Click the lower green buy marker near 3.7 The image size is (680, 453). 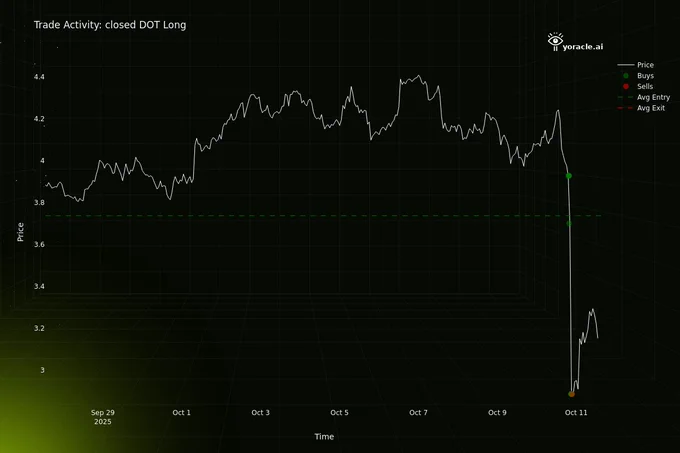(569, 223)
